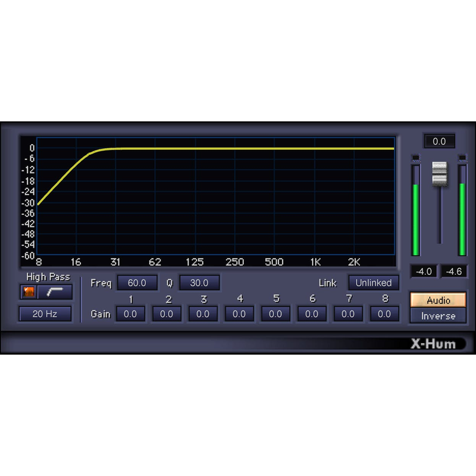The width and height of the screenshot is (476, 476).
Task: Click the Gain field for harmonic 1
Action: coord(130,314)
